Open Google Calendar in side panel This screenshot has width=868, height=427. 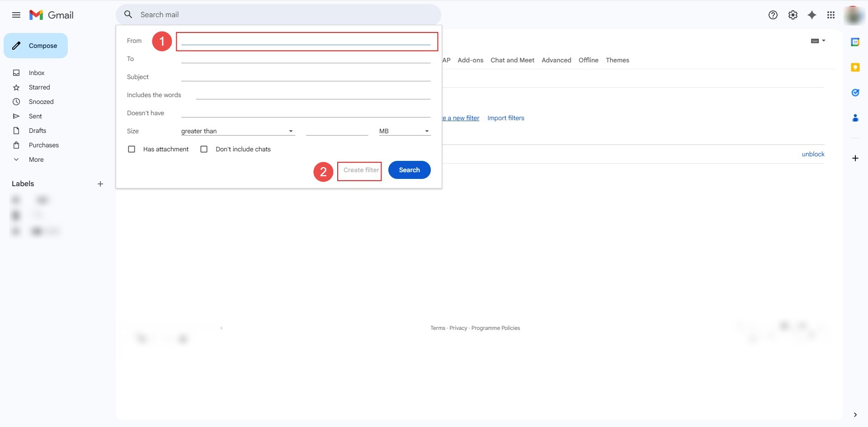(x=855, y=42)
